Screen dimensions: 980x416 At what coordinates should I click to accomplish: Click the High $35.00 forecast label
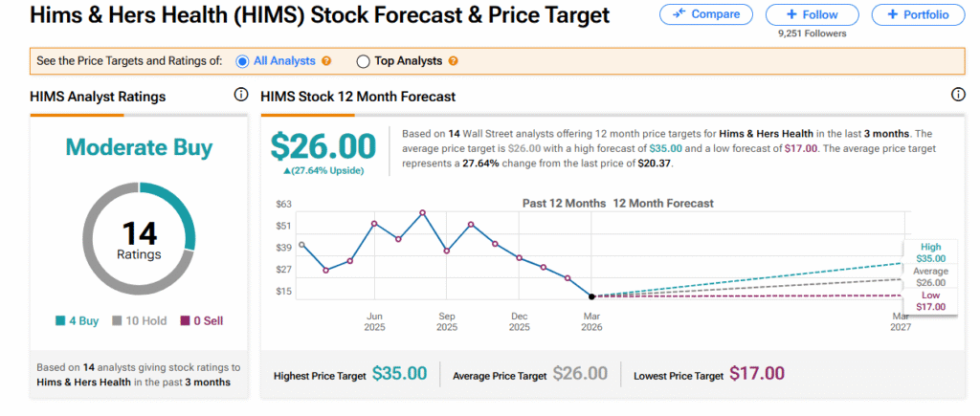(x=931, y=252)
